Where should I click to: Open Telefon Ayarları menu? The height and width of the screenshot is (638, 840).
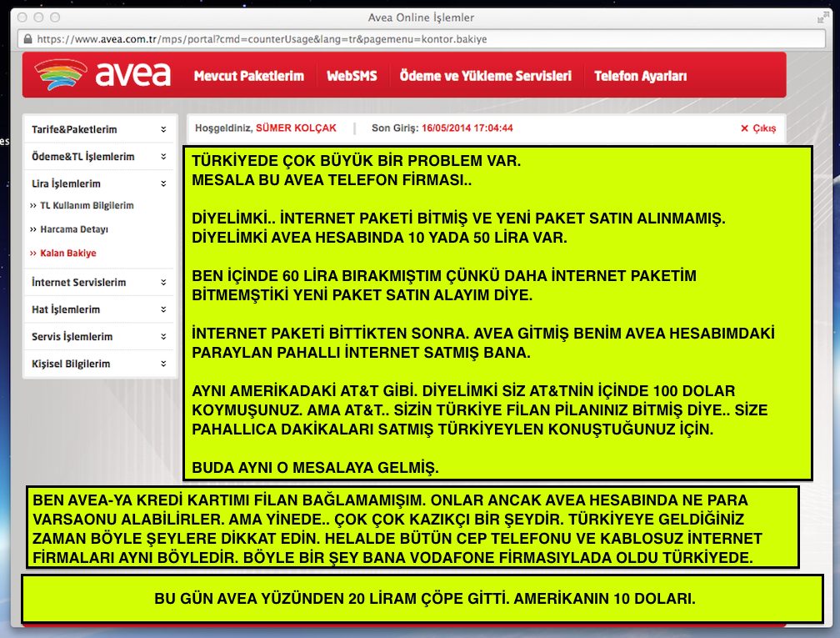click(x=640, y=76)
